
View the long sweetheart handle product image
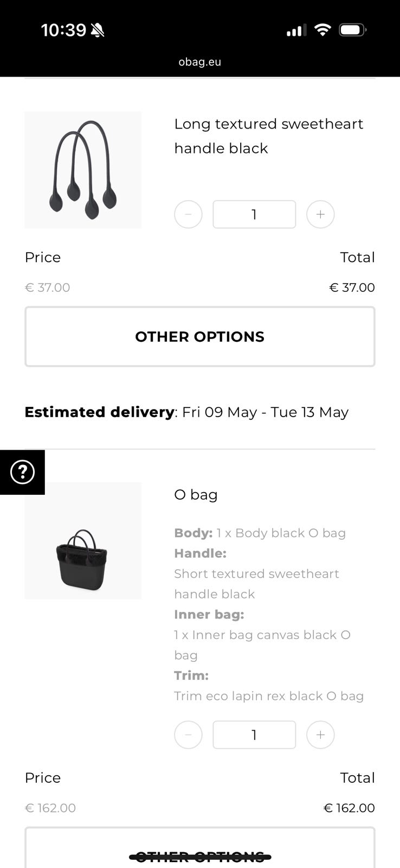pos(83,170)
